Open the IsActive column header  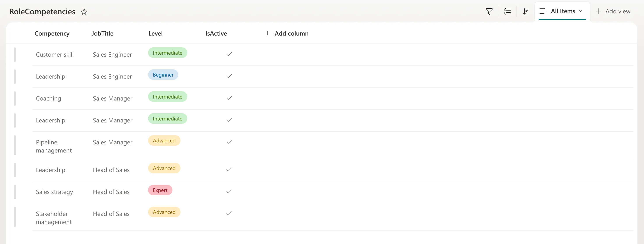216,33
